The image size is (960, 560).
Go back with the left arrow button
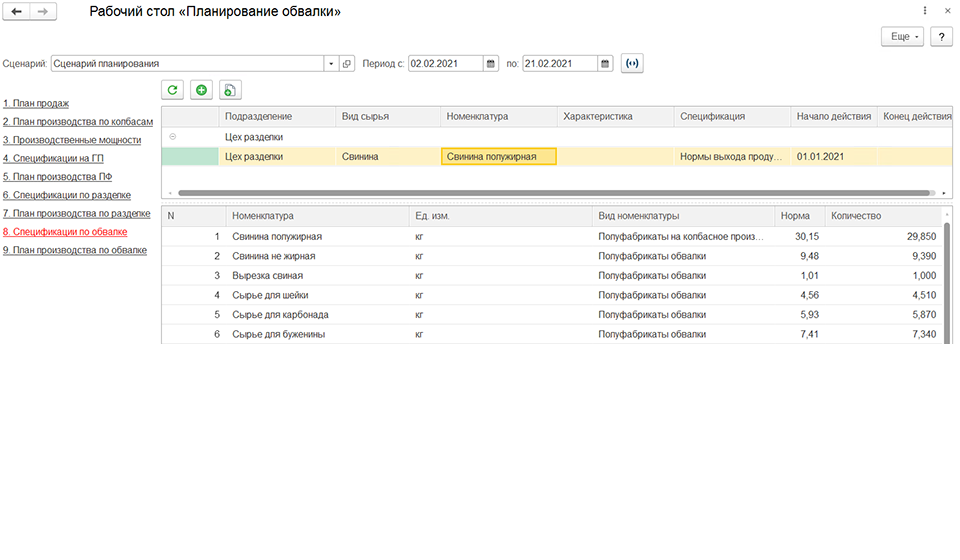(x=17, y=12)
